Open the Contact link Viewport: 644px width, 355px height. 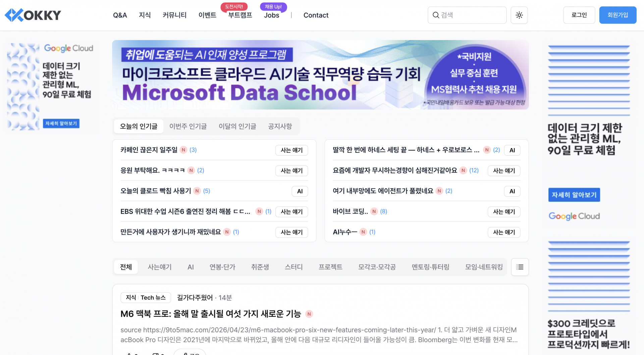(x=316, y=15)
